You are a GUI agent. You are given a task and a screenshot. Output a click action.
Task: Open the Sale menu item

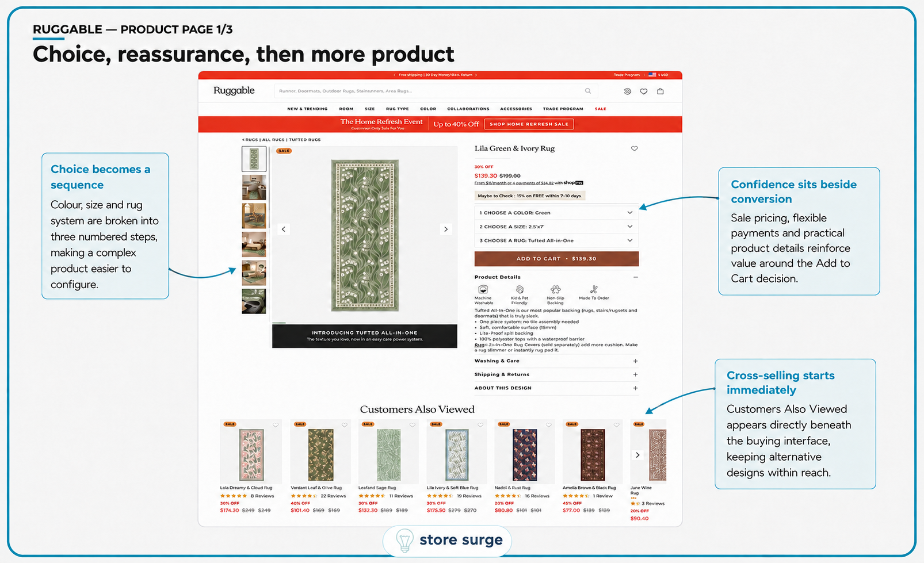(x=600, y=109)
